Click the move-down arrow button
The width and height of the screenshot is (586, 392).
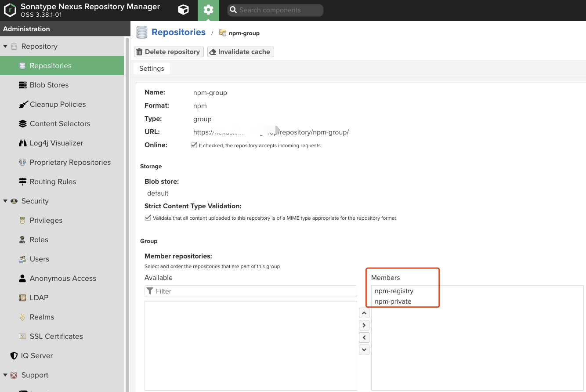[x=364, y=350]
